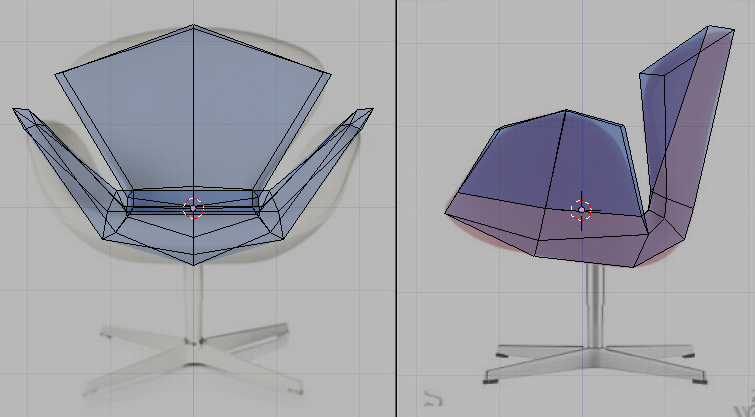Click the 3D cursor in the side view
The image size is (755, 417).
pyautogui.click(x=582, y=210)
